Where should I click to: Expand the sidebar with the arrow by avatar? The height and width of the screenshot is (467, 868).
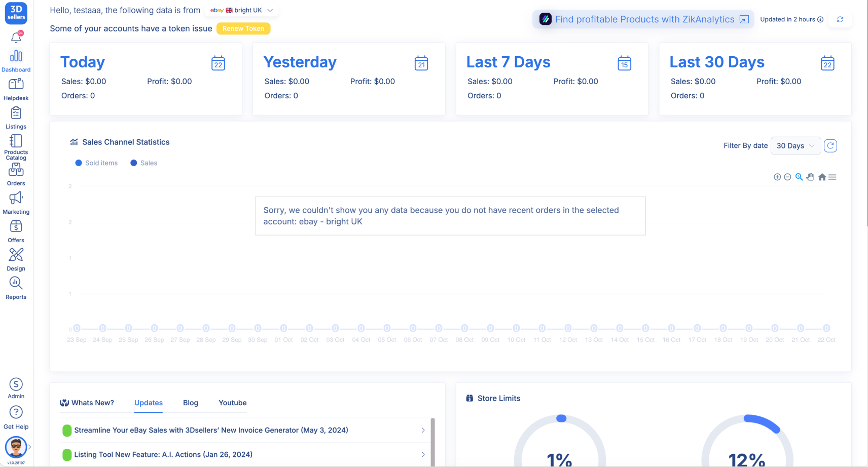29,447
